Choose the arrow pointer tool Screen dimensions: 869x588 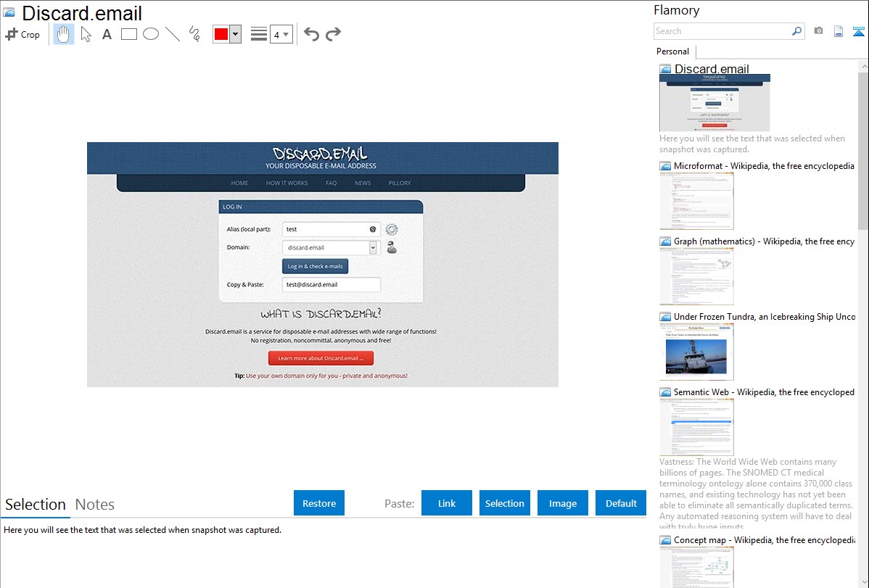86,34
